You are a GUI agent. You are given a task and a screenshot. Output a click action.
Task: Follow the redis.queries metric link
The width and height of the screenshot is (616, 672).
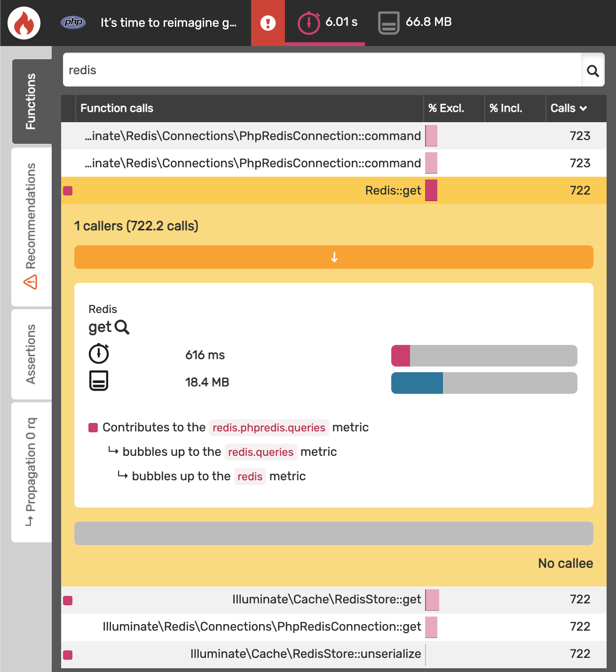pos(261,452)
